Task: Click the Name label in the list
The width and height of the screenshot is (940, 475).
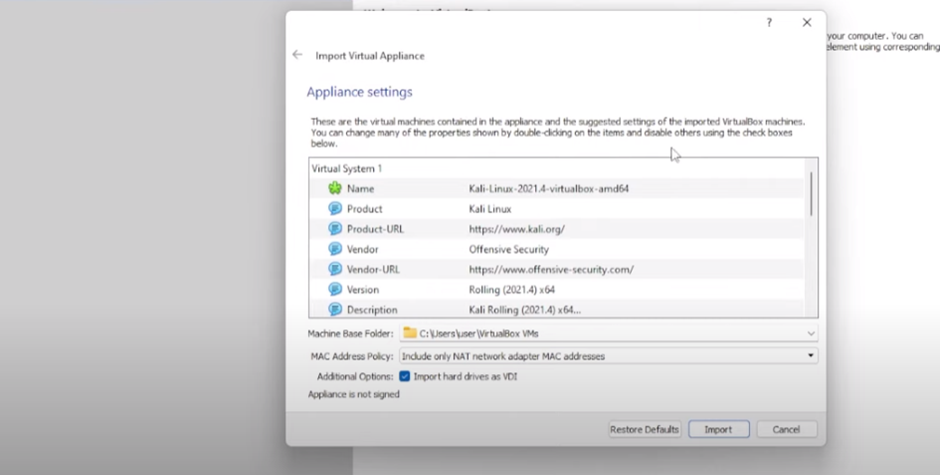Action: click(360, 188)
